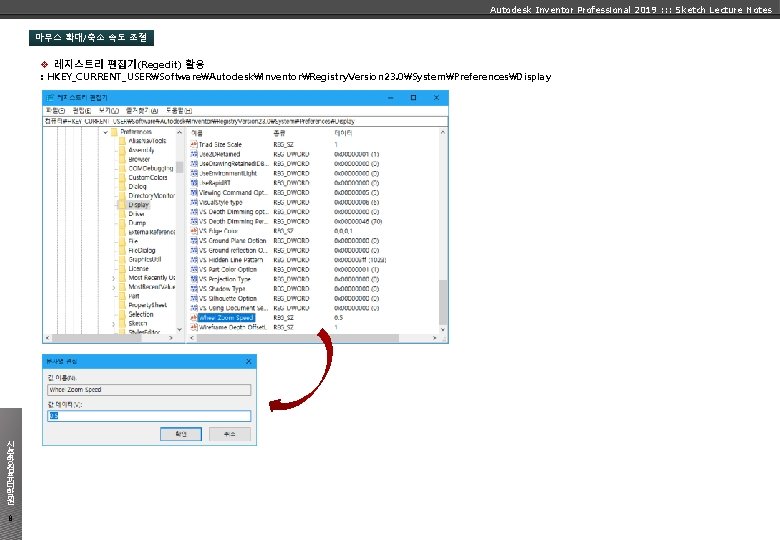Click the VS Edge Color string icon

(x=194, y=231)
